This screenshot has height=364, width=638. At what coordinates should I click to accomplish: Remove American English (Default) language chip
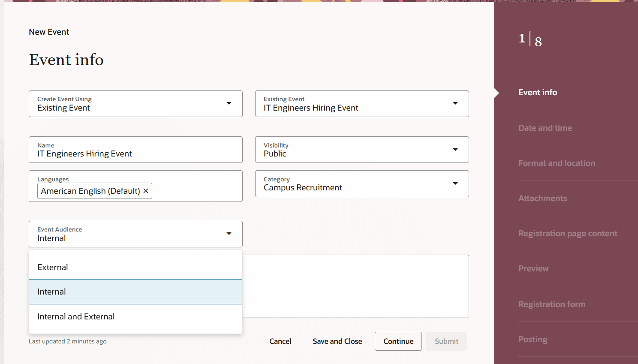coord(146,191)
